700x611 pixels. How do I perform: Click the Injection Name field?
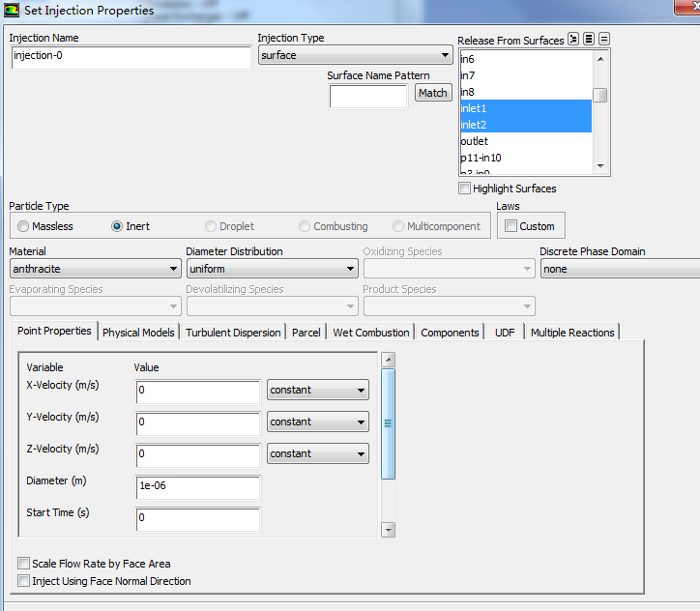click(131, 57)
